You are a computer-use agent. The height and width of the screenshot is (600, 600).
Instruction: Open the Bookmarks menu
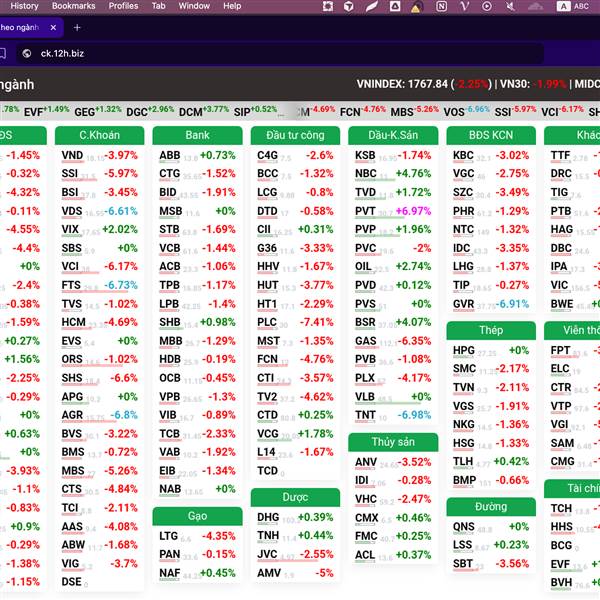tap(73, 6)
